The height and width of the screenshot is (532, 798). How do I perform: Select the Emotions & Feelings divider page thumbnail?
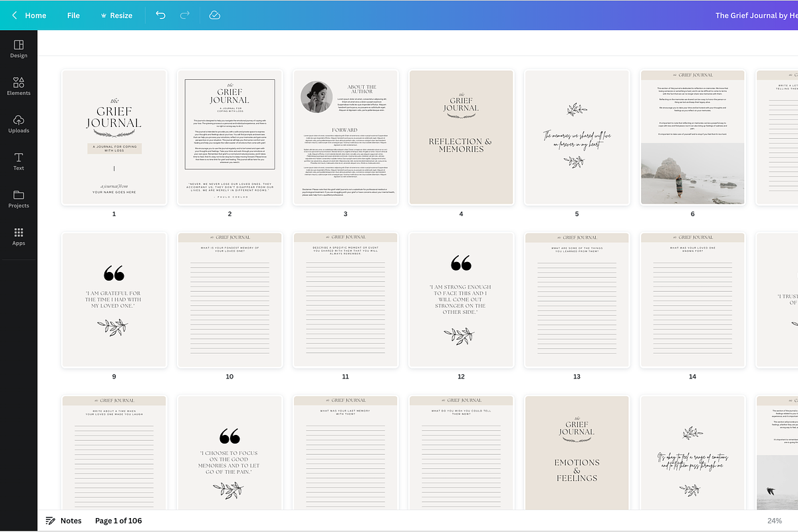point(577,453)
